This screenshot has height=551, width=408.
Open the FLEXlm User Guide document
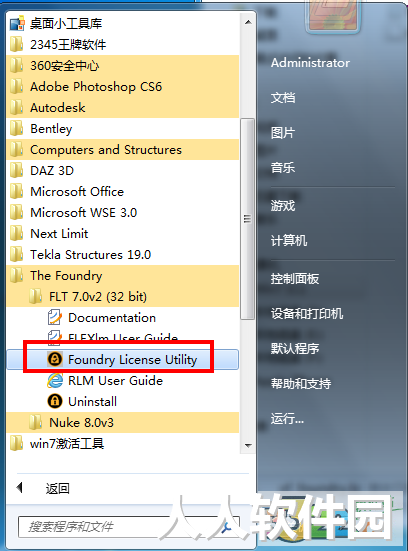tap(122, 338)
